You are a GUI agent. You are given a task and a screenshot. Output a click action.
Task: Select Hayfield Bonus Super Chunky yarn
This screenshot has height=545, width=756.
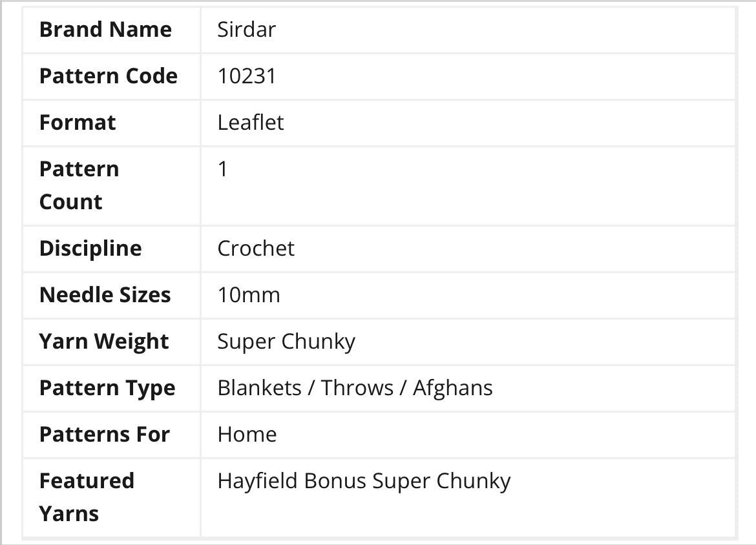pyautogui.click(x=364, y=481)
